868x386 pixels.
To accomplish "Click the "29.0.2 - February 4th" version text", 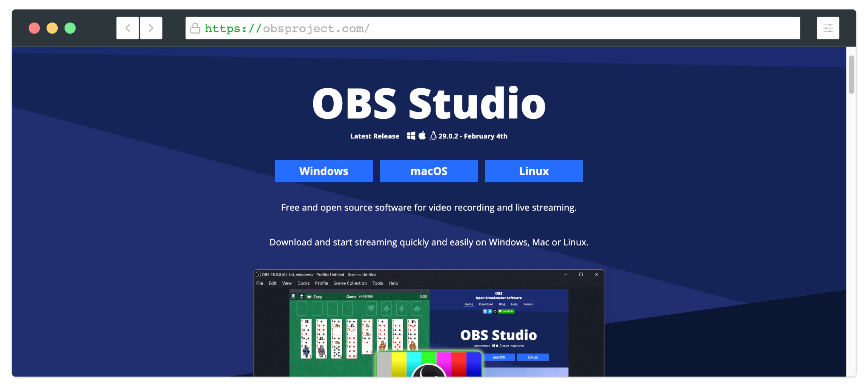I will (473, 136).
